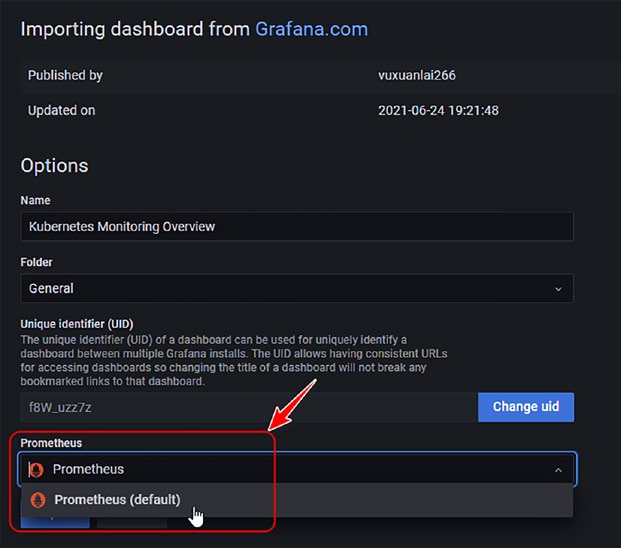Viewport: 621px width, 548px height.
Task: Collapse Prometheus dropdown using the up chevron
Action: point(558,470)
